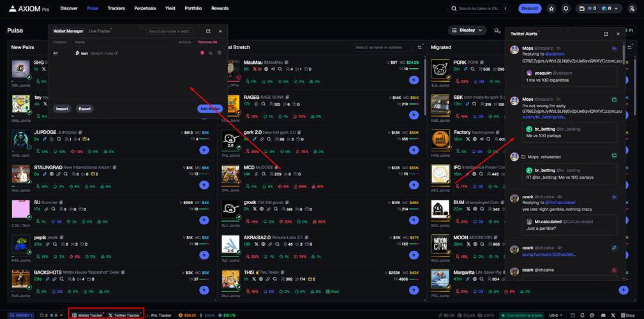Open filter settings for Final Stretch column
644x319 pixels.
[420, 48]
